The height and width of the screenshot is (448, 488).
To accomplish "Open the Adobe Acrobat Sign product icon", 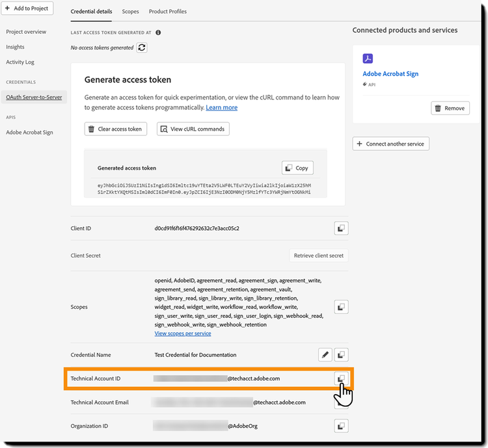I will pyautogui.click(x=368, y=59).
